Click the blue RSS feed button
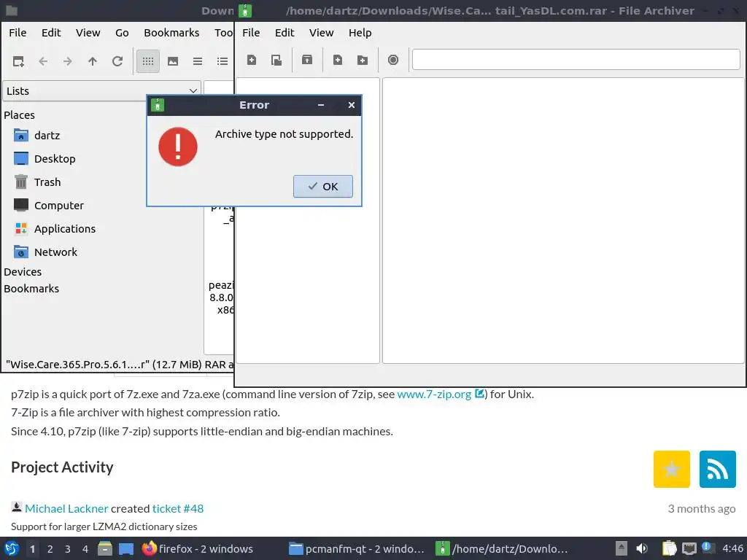The width and height of the screenshot is (747, 560). (718, 469)
